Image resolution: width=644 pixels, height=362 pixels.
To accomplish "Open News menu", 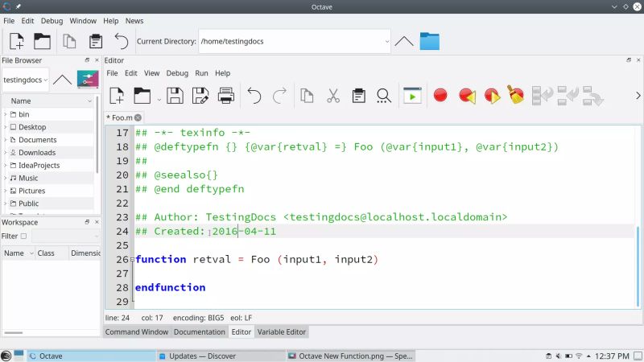I will [x=134, y=21].
